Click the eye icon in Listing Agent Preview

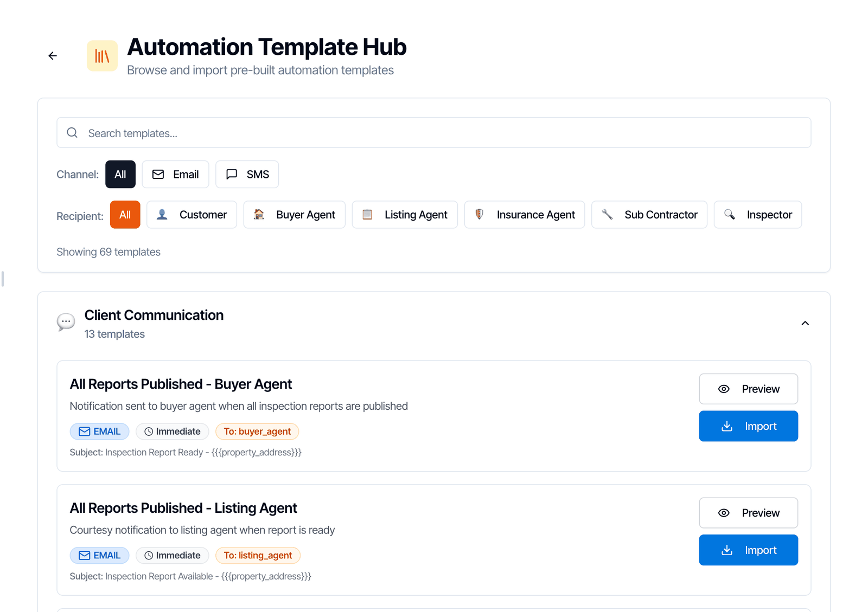724,513
